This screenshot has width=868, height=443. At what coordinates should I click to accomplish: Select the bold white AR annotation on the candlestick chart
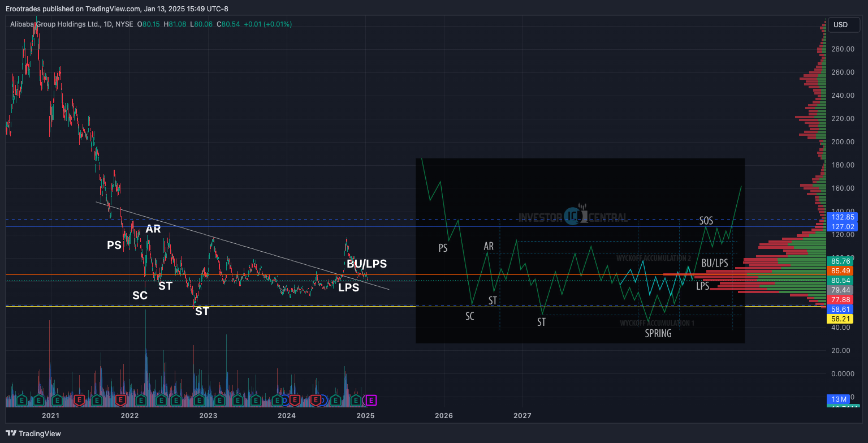[153, 229]
